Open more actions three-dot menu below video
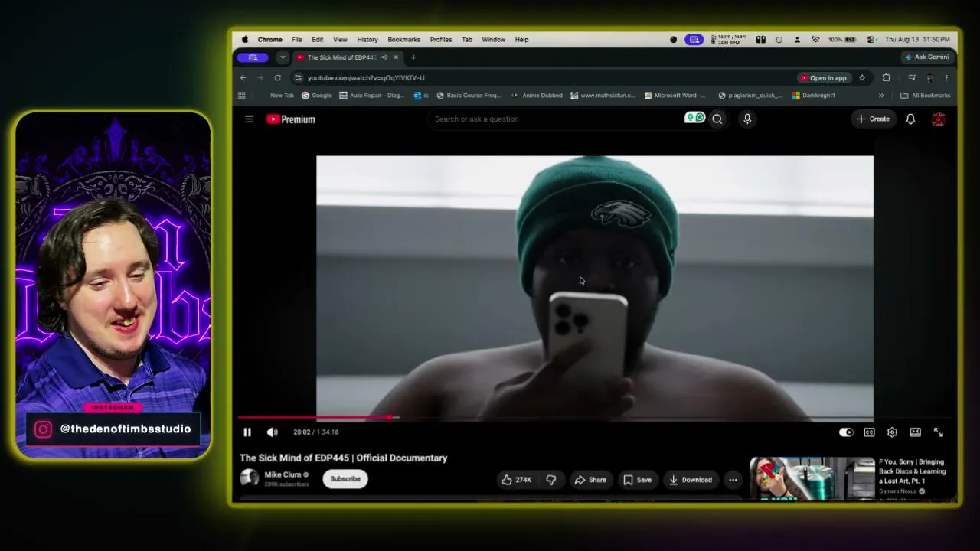Image resolution: width=980 pixels, height=551 pixels. (733, 480)
